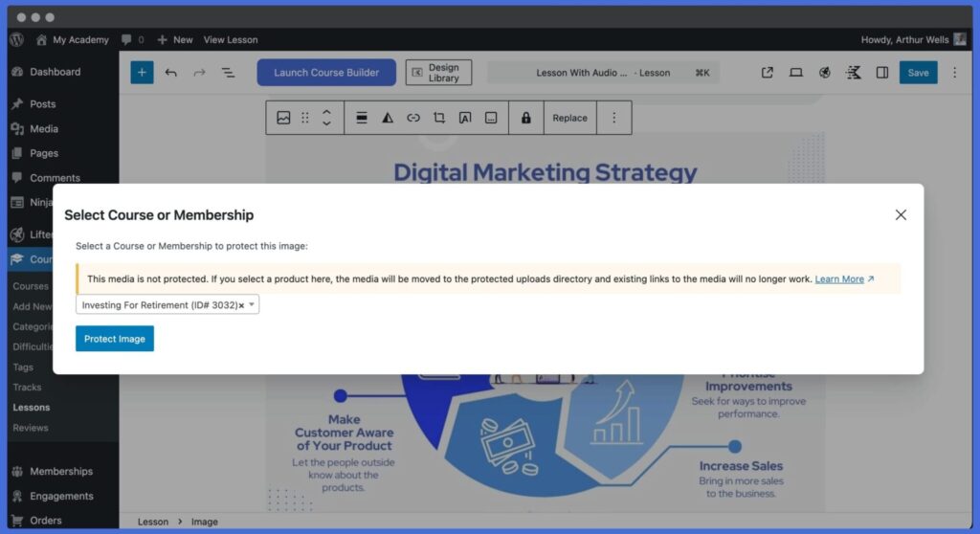The height and width of the screenshot is (534, 980).
Task: Click the WordPress logo in admin bar
Action: pyautogui.click(x=17, y=39)
